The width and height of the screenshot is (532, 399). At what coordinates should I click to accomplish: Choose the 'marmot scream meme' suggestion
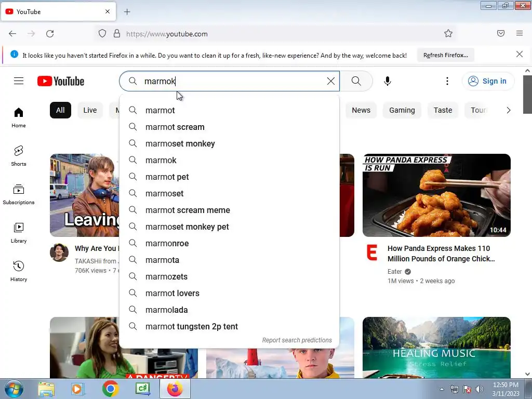coord(229,210)
